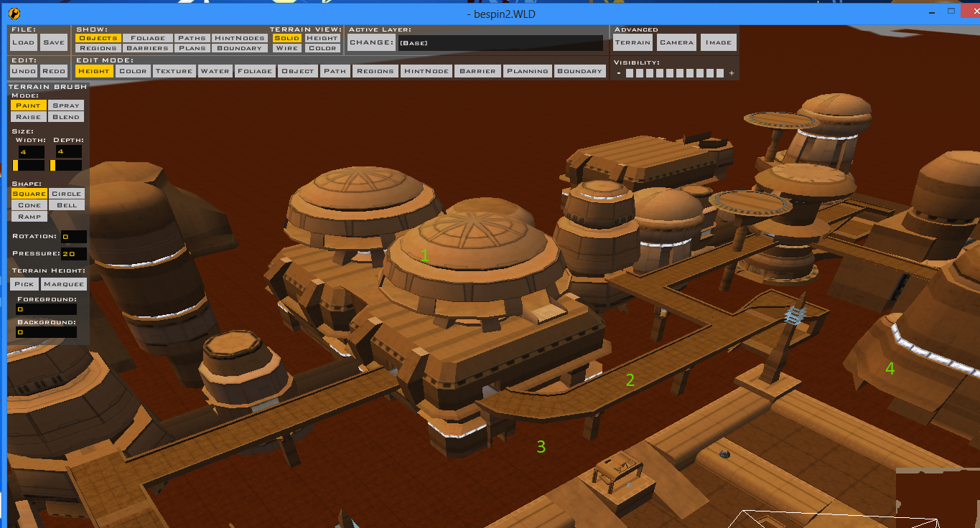The width and height of the screenshot is (980, 528).
Task: Redo the last edit
Action: point(54,71)
